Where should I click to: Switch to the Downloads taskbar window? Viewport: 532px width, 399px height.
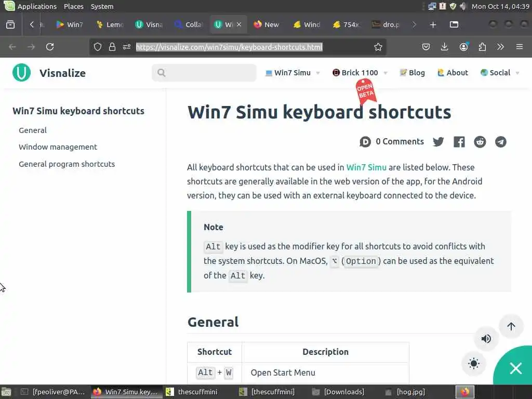coord(339,392)
